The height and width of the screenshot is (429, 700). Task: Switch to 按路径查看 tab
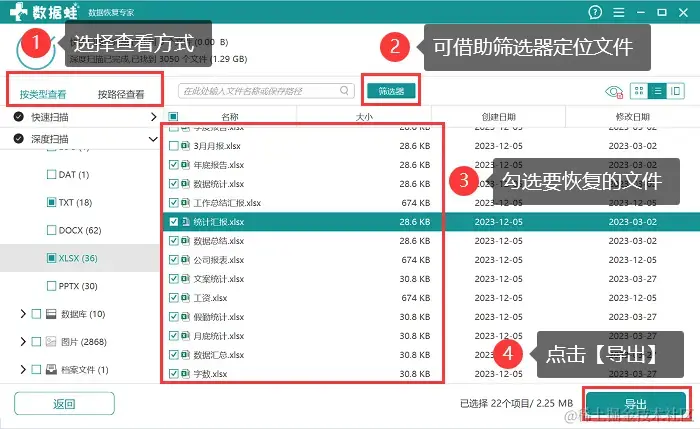pyautogui.click(x=121, y=94)
